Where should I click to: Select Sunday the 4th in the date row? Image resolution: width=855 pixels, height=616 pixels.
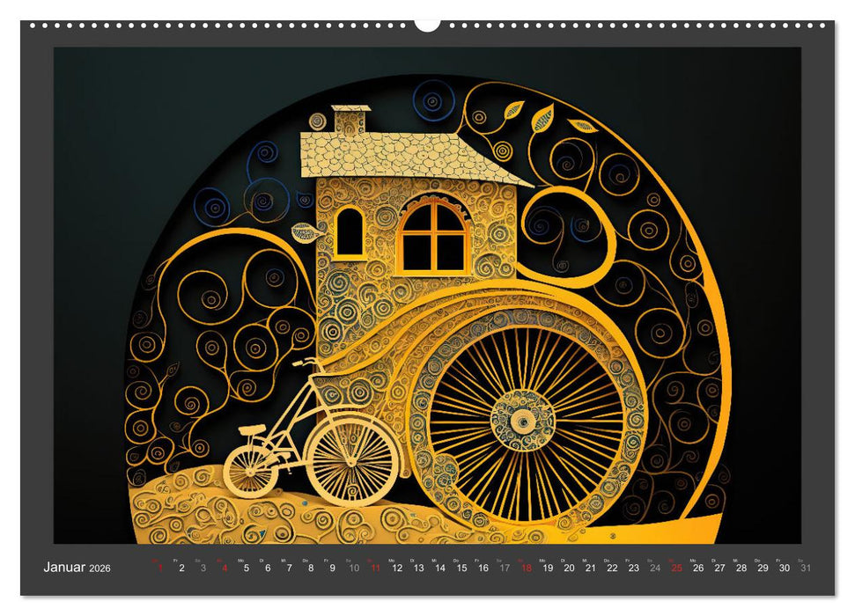pyautogui.click(x=225, y=568)
